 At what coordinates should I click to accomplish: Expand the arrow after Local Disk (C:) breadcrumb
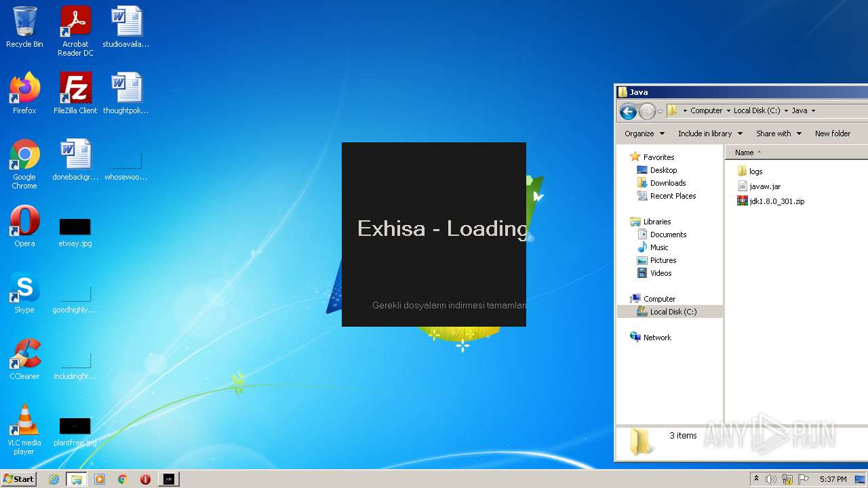(x=785, y=110)
